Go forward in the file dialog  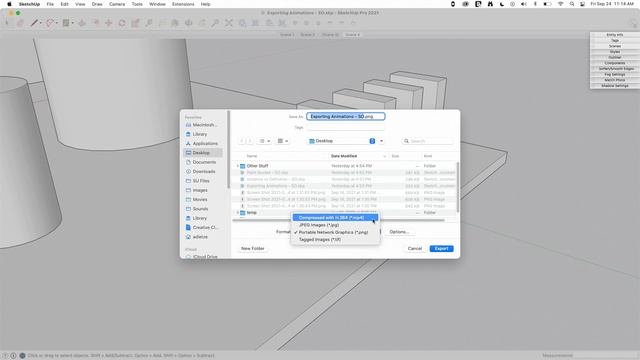coord(250,141)
